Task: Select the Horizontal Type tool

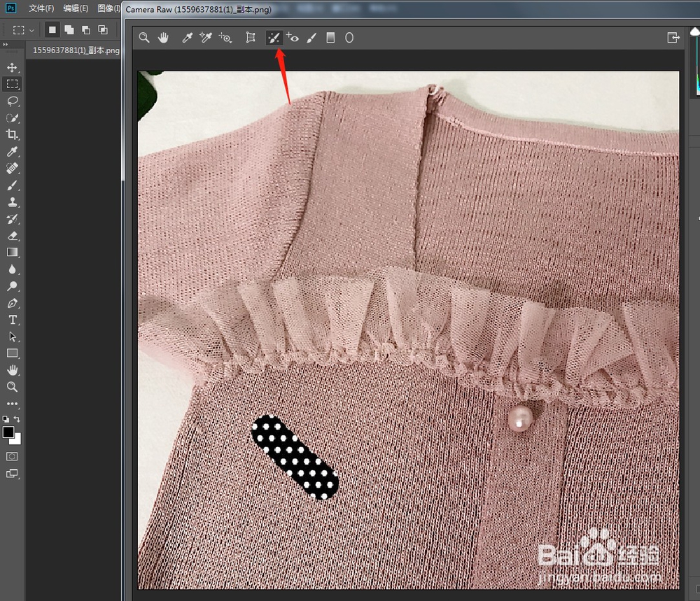Action: pyautogui.click(x=12, y=320)
